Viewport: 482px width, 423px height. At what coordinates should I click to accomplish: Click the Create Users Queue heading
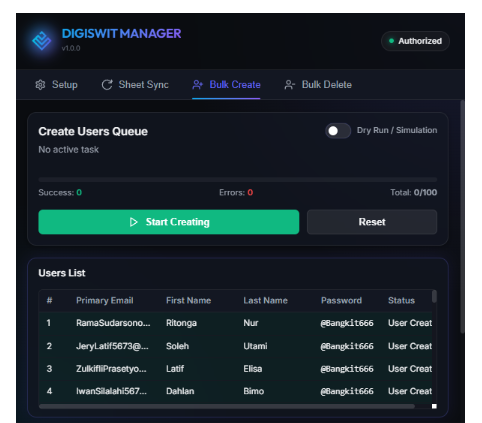(93, 131)
